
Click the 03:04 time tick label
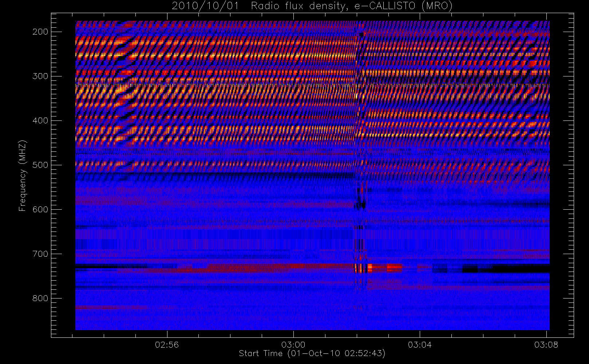click(420, 344)
